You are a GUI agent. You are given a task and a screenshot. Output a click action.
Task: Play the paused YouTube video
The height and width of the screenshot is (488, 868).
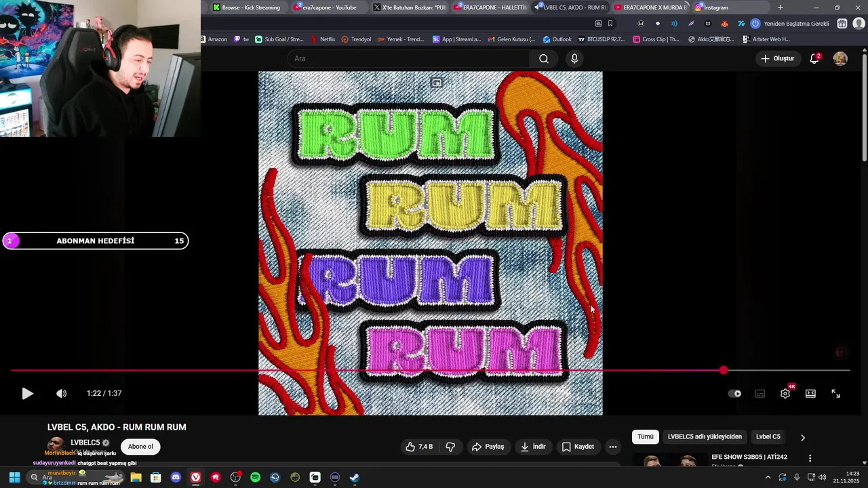pyautogui.click(x=27, y=393)
